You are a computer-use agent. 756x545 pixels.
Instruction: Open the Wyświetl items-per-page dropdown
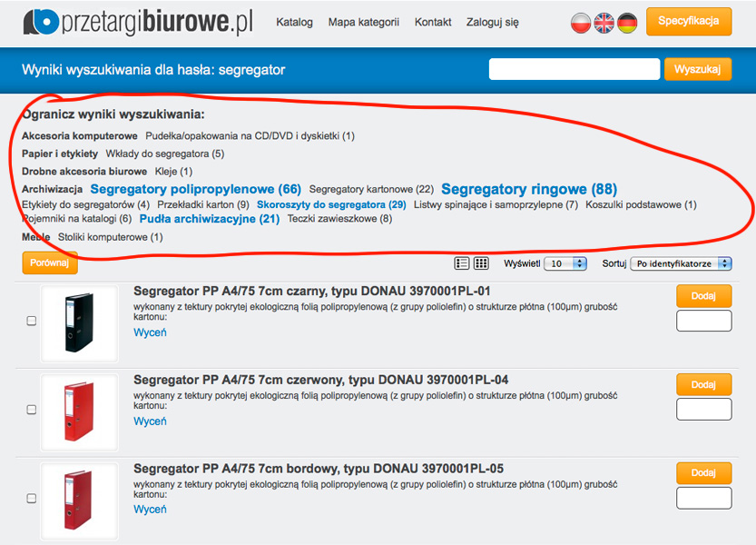pyautogui.click(x=565, y=263)
